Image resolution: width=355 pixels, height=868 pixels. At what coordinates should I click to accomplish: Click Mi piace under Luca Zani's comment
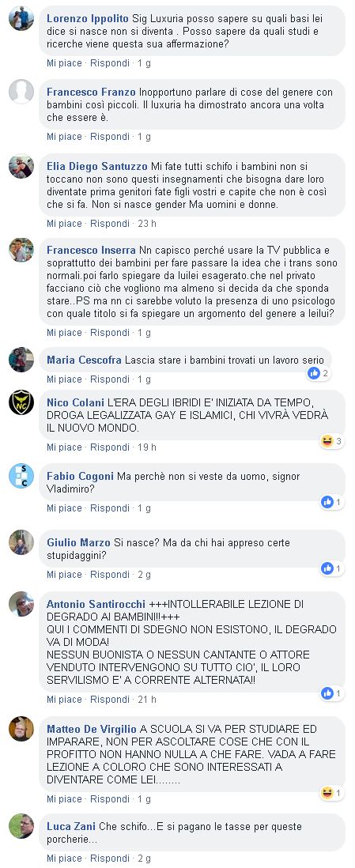(64, 858)
